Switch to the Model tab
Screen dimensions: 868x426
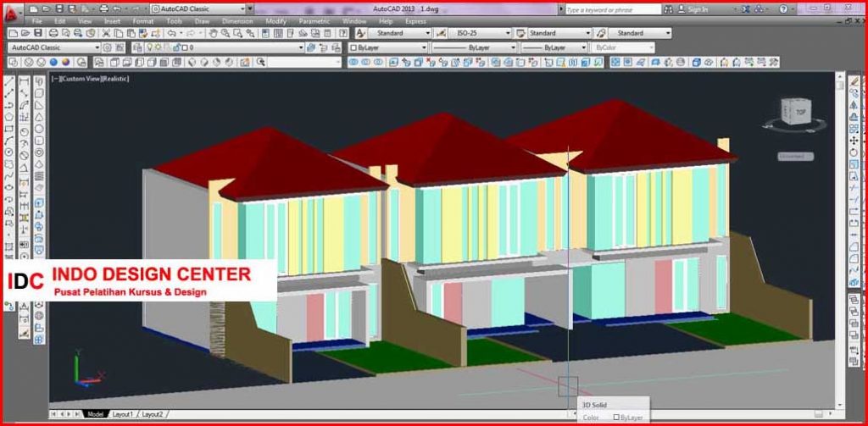(x=95, y=414)
